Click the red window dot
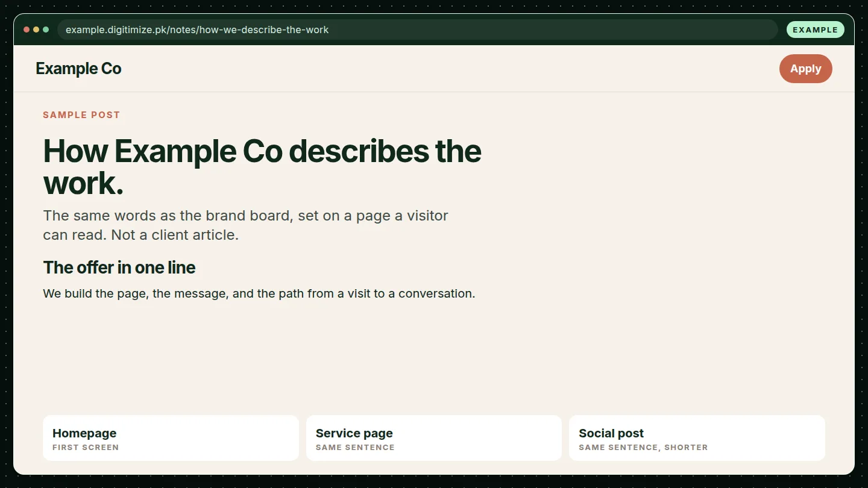The height and width of the screenshot is (488, 868). [x=27, y=30]
